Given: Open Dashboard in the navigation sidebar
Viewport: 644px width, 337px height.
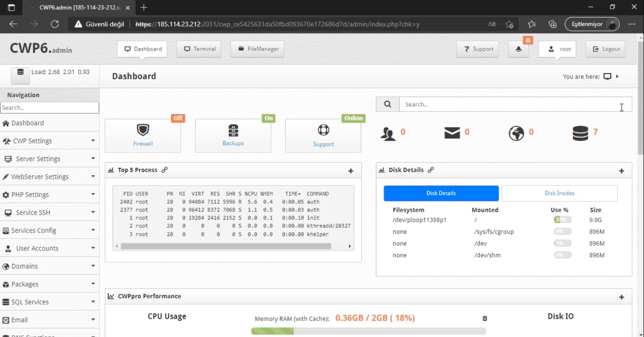Looking at the screenshot, I should [50, 123].
